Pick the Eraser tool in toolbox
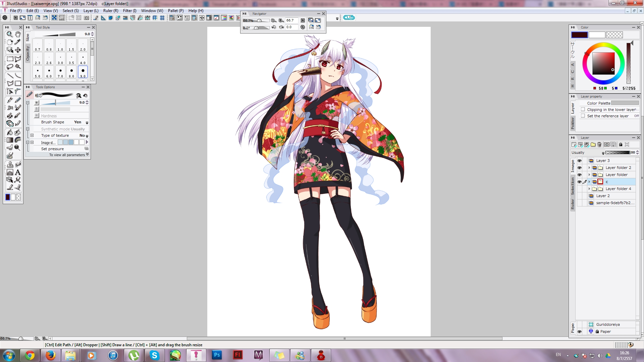 (10, 123)
